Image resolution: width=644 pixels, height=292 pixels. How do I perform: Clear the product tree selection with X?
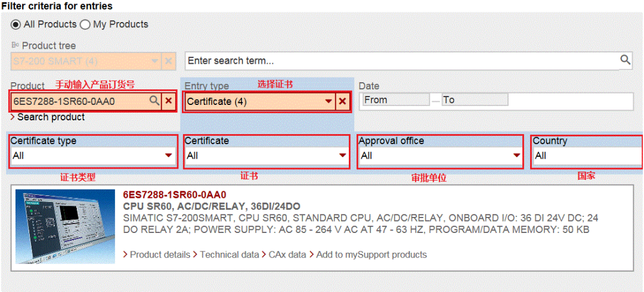coord(168,61)
